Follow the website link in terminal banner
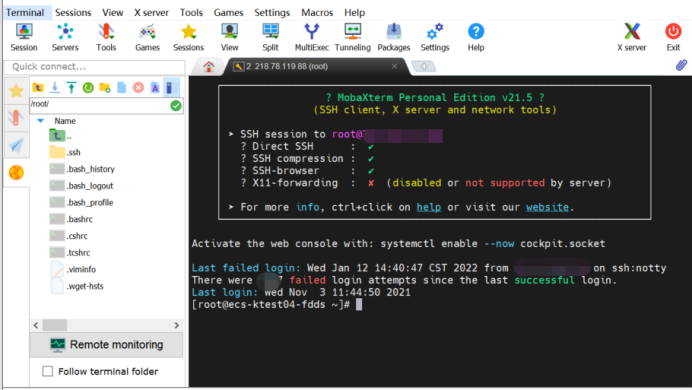This screenshot has width=692, height=390. pyautogui.click(x=547, y=207)
